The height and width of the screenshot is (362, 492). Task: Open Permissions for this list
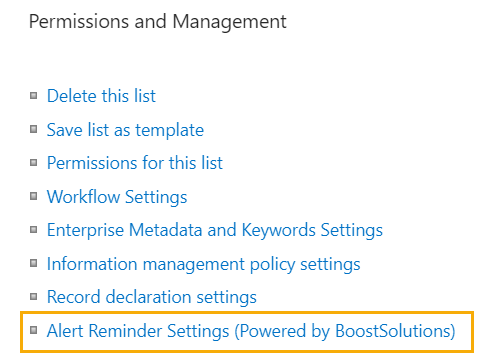point(135,163)
